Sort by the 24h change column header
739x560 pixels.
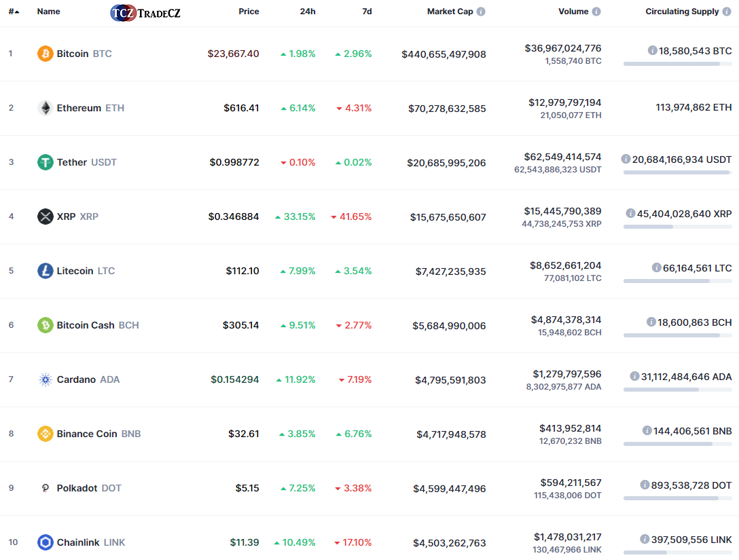tap(307, 12)
